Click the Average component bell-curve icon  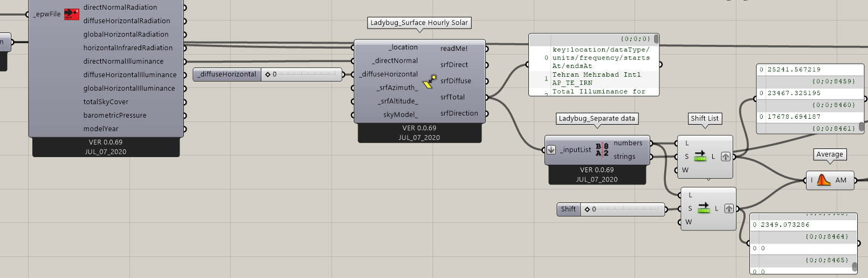point(823,180)
